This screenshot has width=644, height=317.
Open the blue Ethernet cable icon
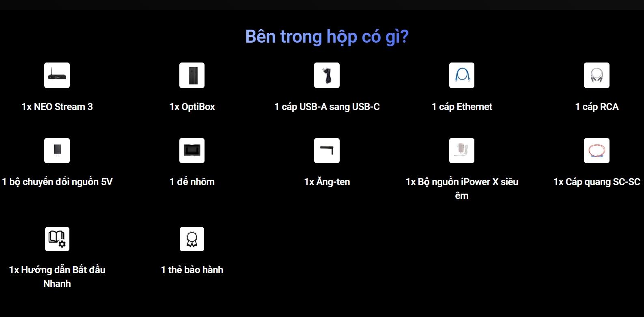point(462,75)
